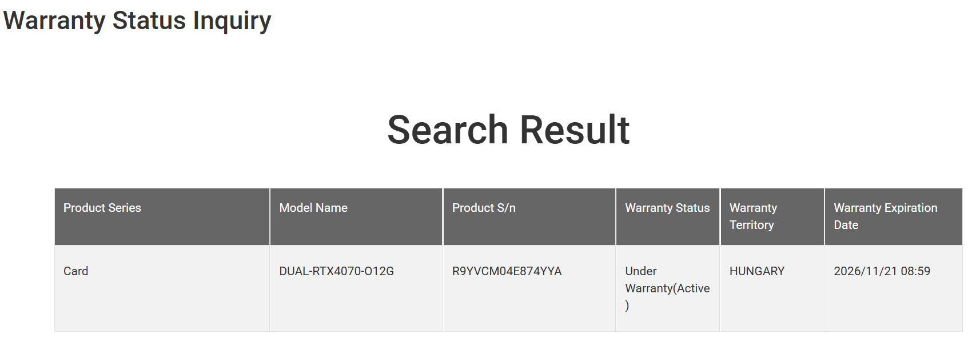Click the Warranty Status Inquiry page title

[x=137, y=21]
